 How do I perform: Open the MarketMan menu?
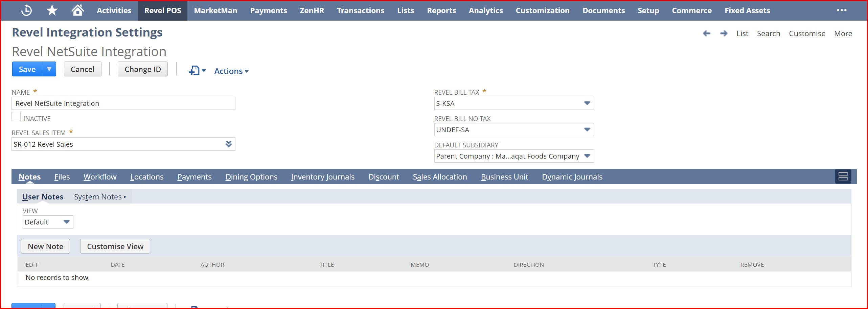click(x=215, y=10)
